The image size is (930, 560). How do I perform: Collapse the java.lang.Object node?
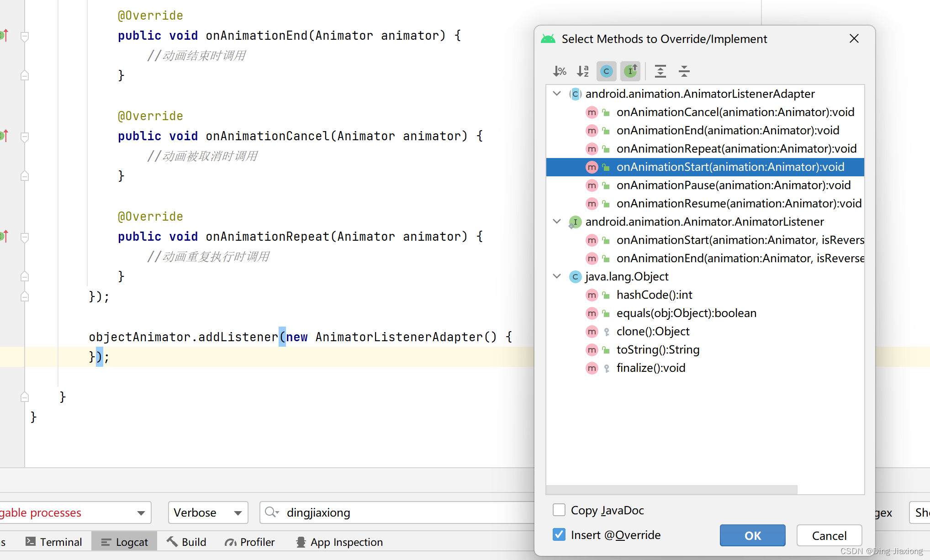click(x=557, y=276)
